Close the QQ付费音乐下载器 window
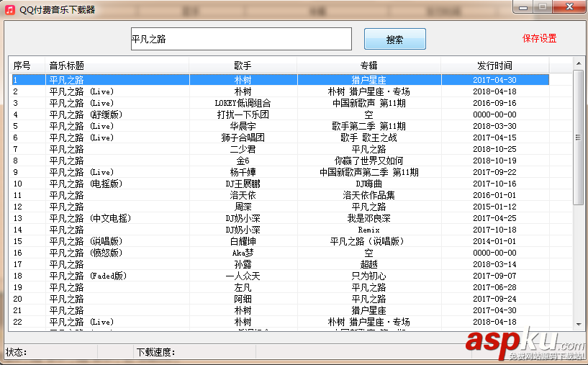The height and width of the screenshot is (365, 588). (570, 6)
